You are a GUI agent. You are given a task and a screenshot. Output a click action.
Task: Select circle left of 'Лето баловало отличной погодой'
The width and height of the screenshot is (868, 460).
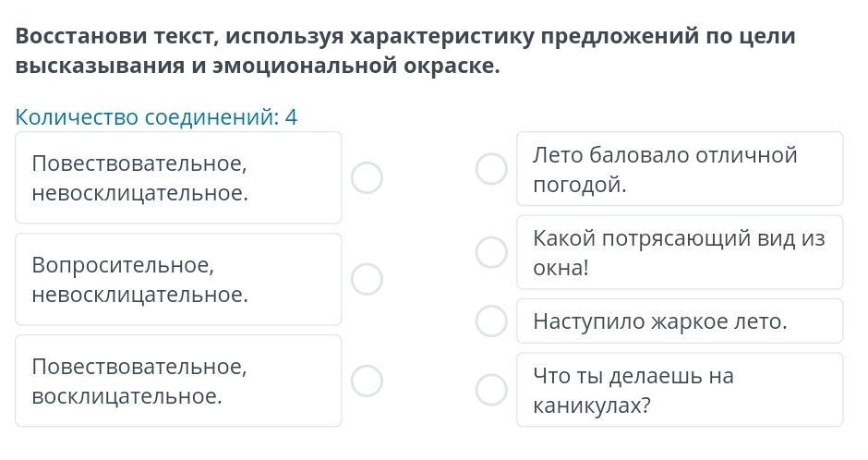[x=491, y=169]
